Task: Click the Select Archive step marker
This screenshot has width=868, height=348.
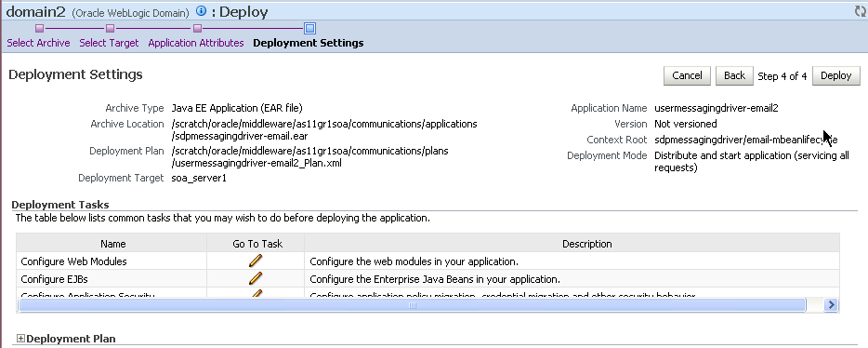Action: pos(39,28)
